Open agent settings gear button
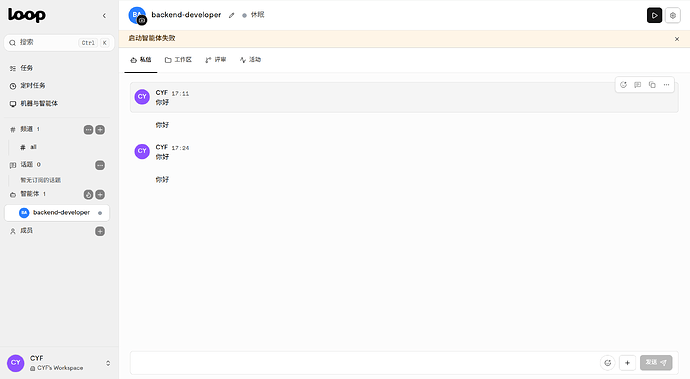Viewport: 690px width, 379px height. pyautogui.click(x=672, y=15)
